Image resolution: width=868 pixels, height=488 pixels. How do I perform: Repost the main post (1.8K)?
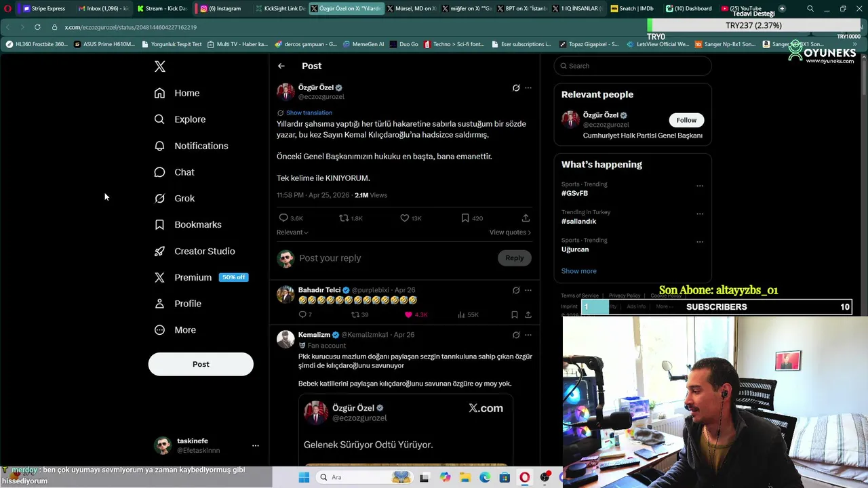pos(351,218)
